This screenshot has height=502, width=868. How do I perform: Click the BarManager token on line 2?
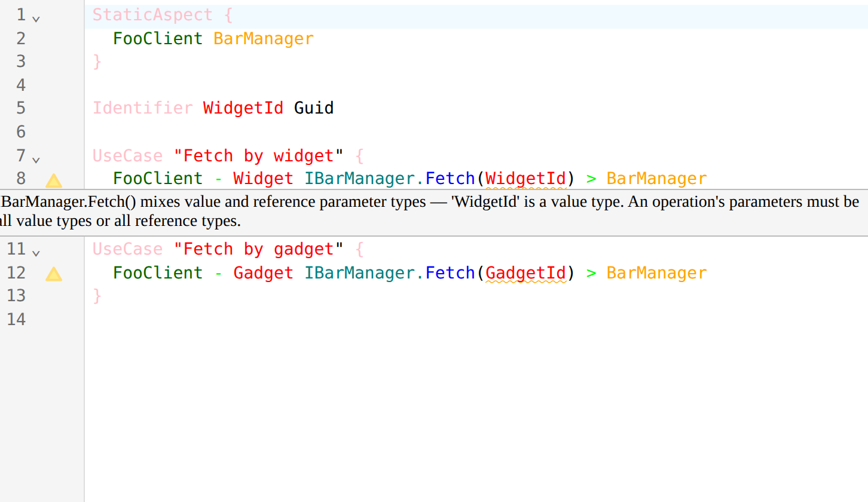264,39
